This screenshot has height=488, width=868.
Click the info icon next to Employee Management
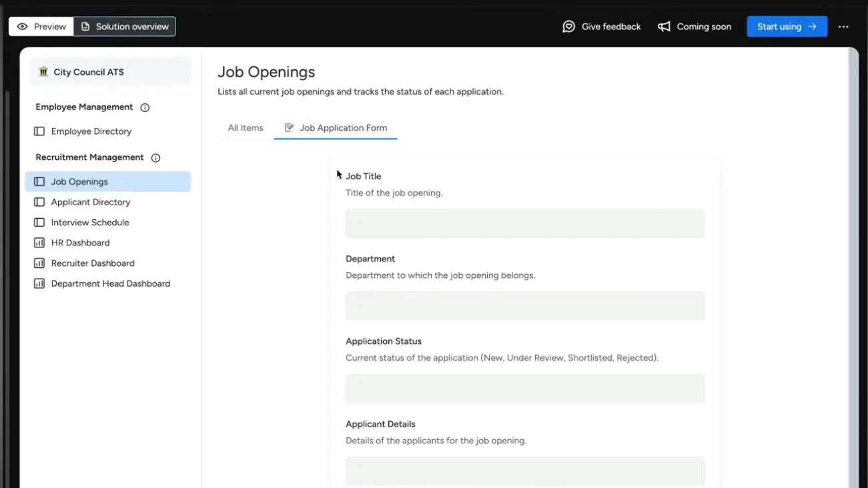[x=144, y=107]
